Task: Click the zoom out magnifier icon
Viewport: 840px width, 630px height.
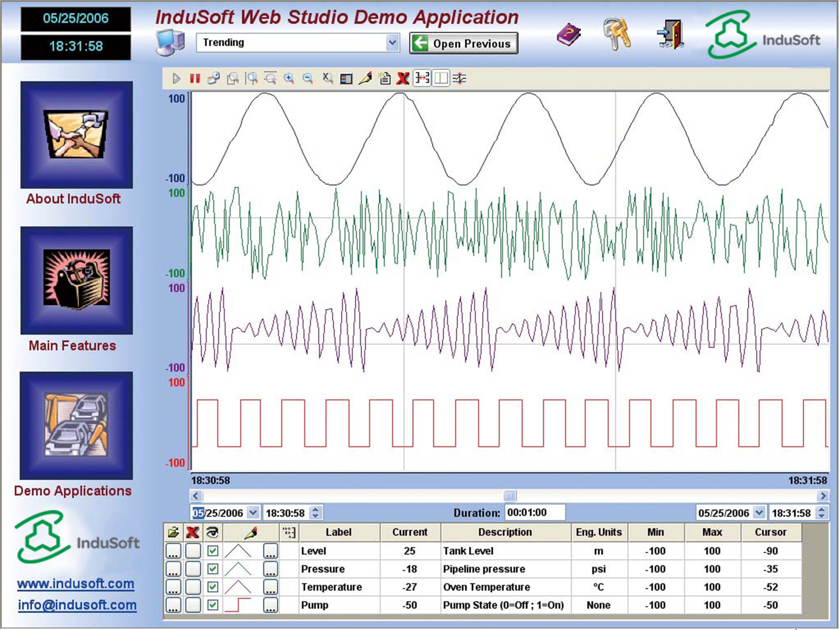Action: [x=308, y=78]
